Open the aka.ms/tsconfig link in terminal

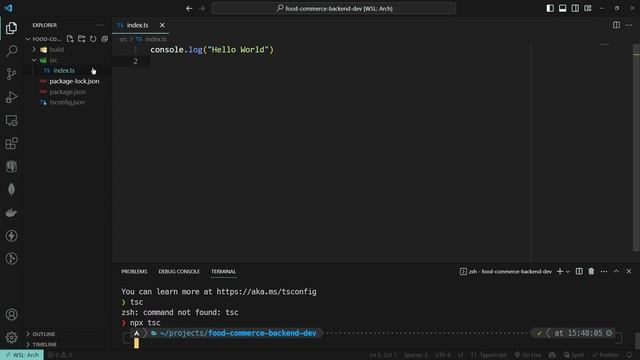tap(266, 292)
